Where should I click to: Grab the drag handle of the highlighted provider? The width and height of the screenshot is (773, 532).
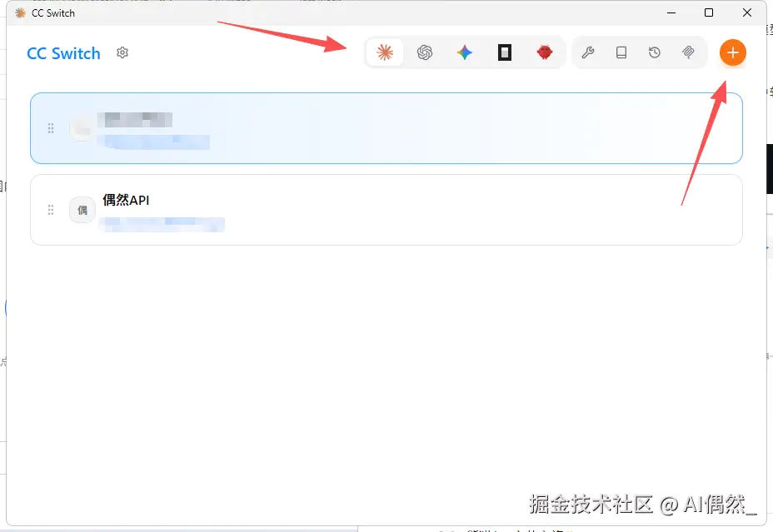[50, 128]
